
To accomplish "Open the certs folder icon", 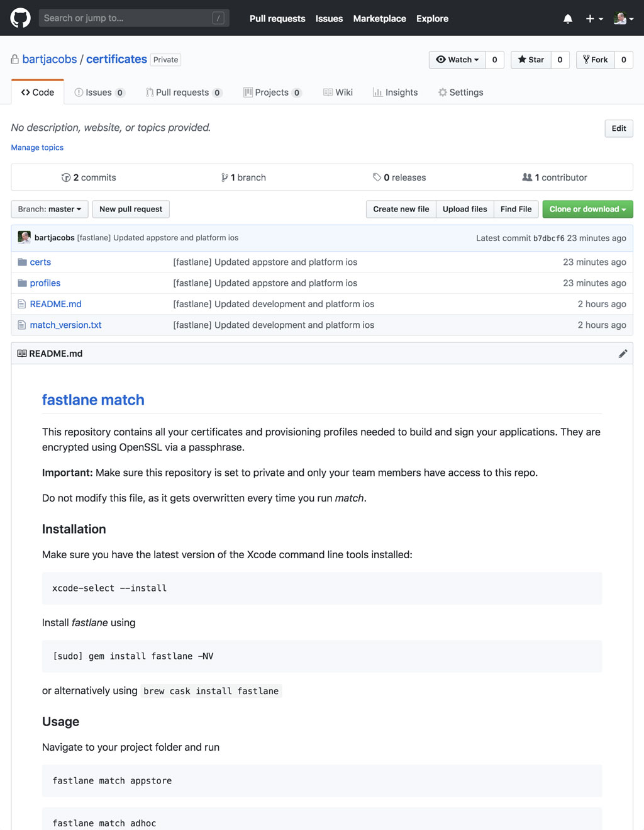I will coord(21,261).
